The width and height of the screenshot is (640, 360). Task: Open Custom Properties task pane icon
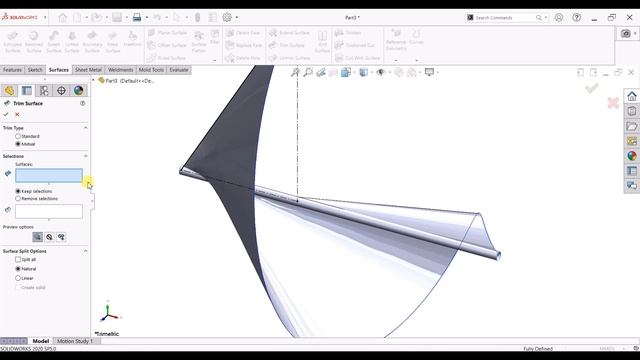pyautogui.click(x=632, y=171)
